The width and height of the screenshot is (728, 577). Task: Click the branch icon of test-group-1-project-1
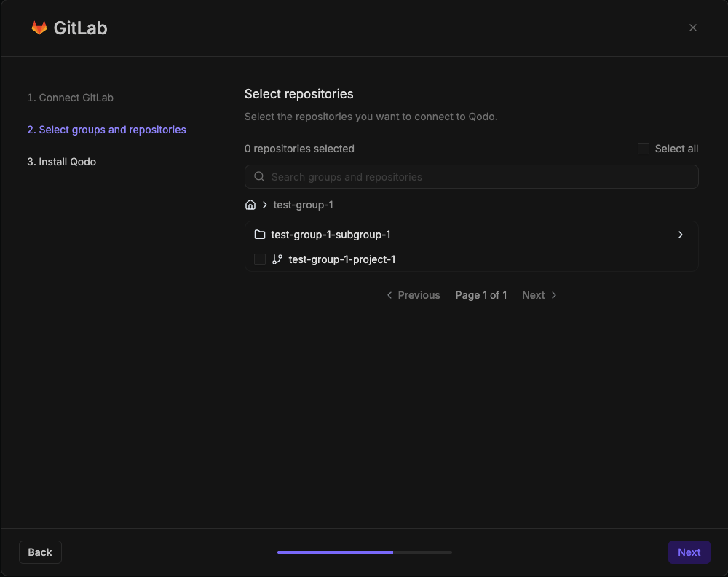pyautogui.click(x=277, y=259)
